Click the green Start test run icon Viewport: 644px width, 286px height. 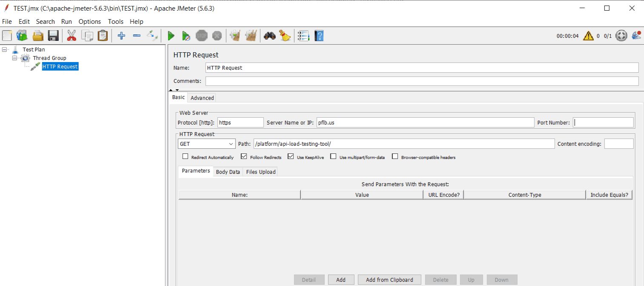[171, 36]
